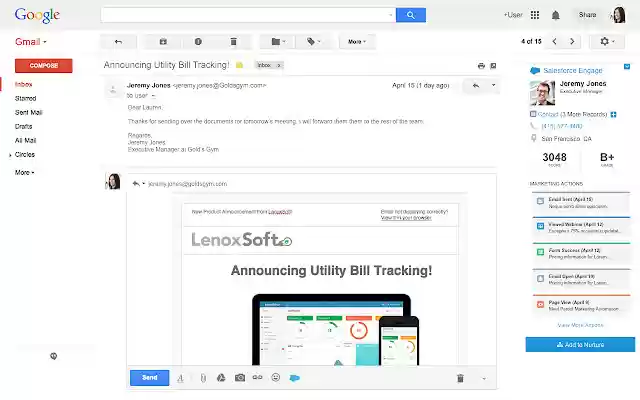Open Form Success (April 12) action

(x=581, y=253)
